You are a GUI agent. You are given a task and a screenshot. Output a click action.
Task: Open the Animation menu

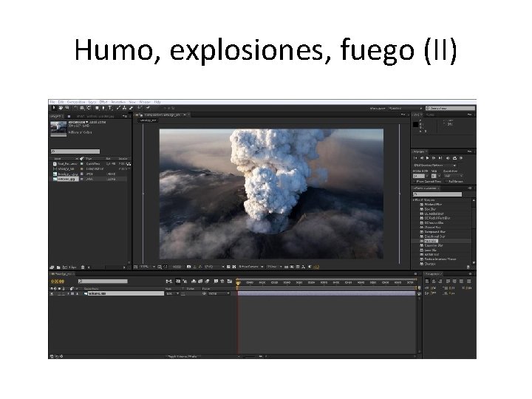[118, 102]
